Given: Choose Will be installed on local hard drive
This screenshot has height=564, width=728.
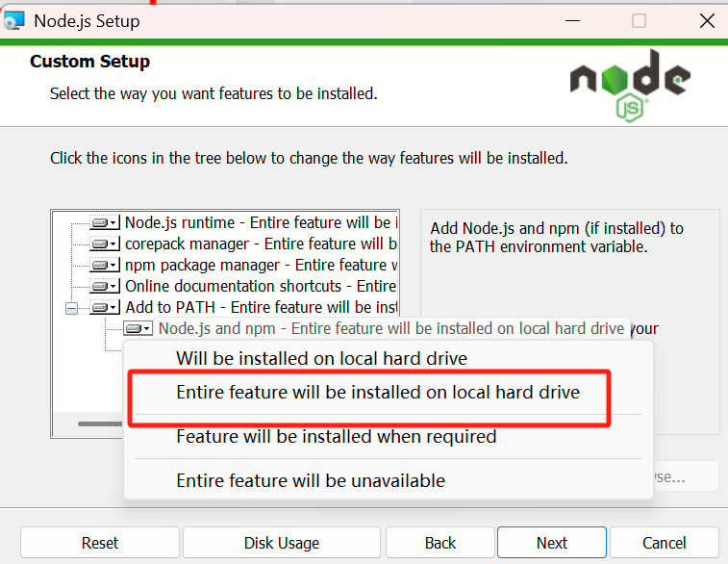Looking at the screenshot, I should 321,358.
